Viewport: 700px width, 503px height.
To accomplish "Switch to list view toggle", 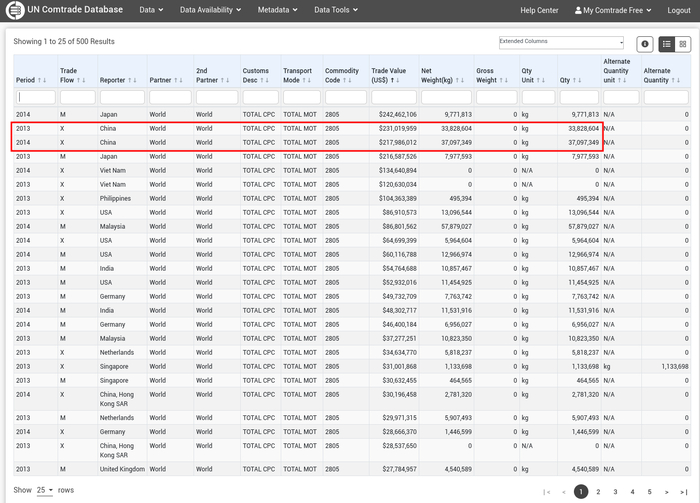I will coord(667,44).
